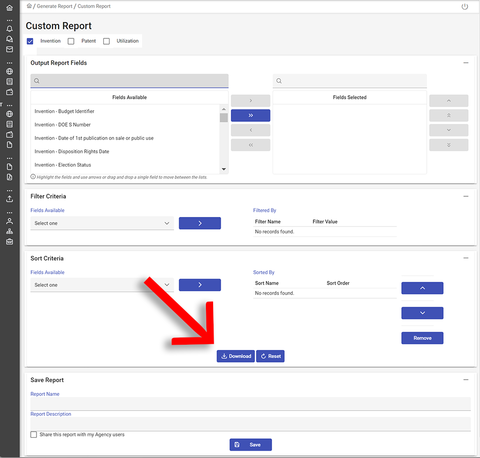Grab the Fields Available scrollbar thumb
480x458 pixels.
pos(224,118)
